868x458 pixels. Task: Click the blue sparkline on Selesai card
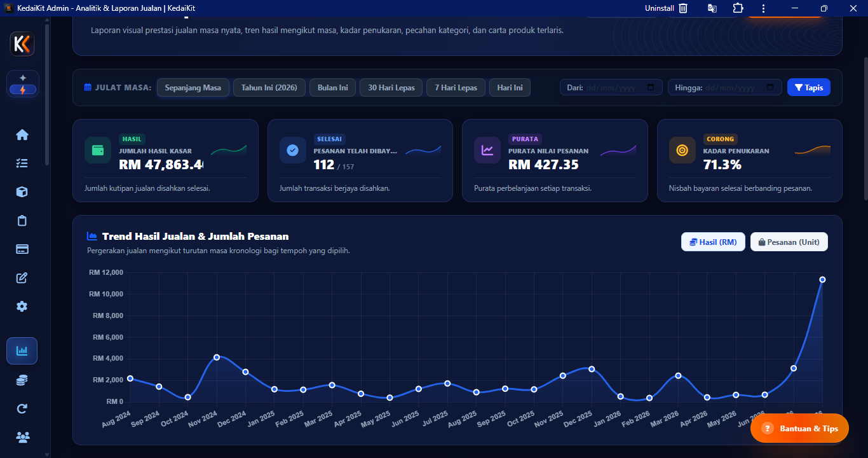click(423, 149)
